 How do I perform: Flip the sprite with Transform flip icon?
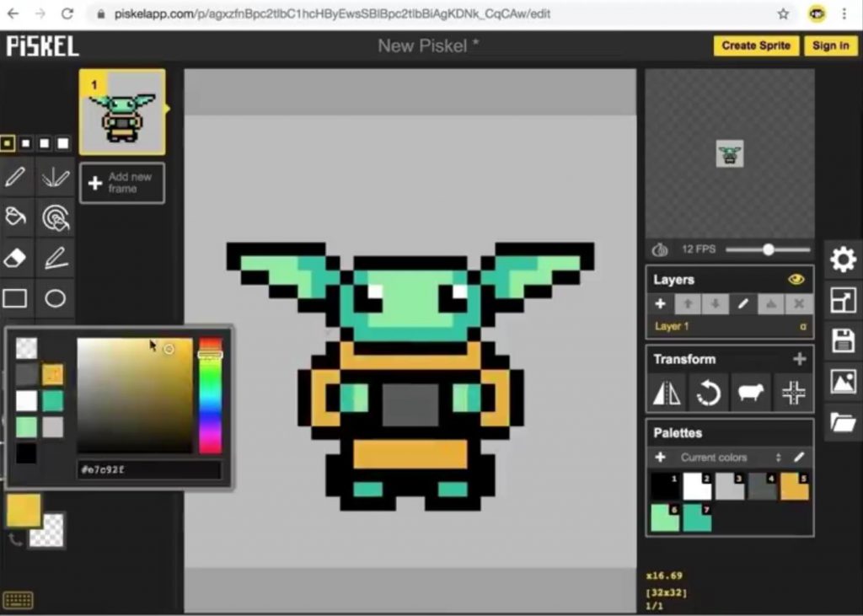pos(667,393)
